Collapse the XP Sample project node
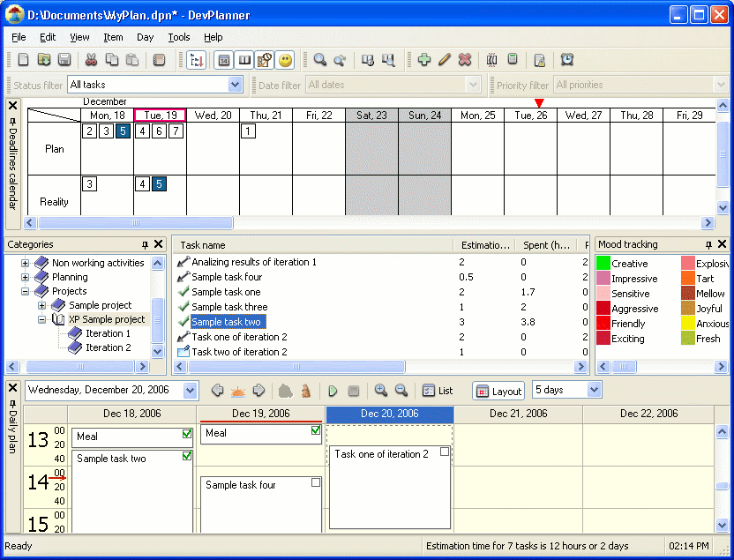 [x=41, y=319]
